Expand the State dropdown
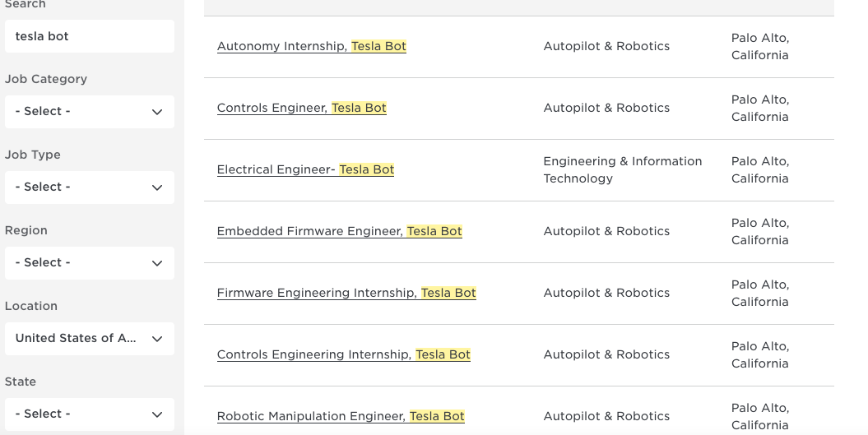 tap(90, 414)
